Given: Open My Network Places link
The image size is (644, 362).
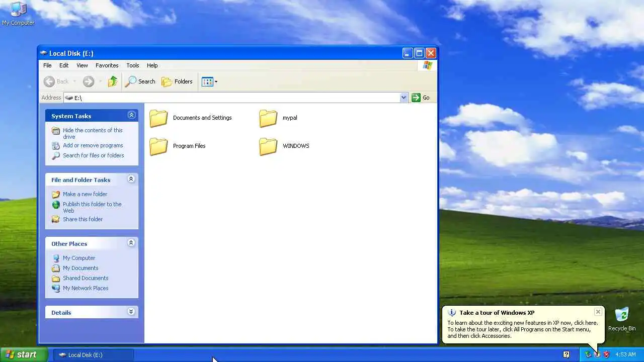Looking at the screenshot, I should [86, 288].
